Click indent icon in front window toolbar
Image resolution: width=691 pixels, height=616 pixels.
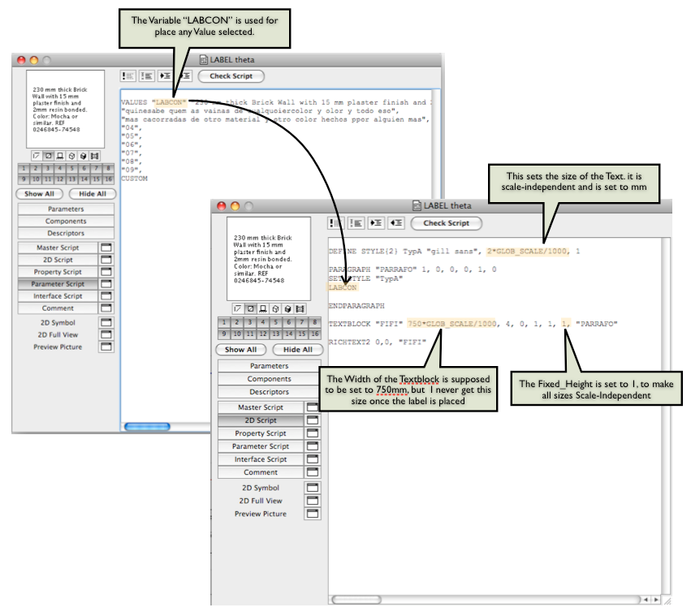point(376,223)
